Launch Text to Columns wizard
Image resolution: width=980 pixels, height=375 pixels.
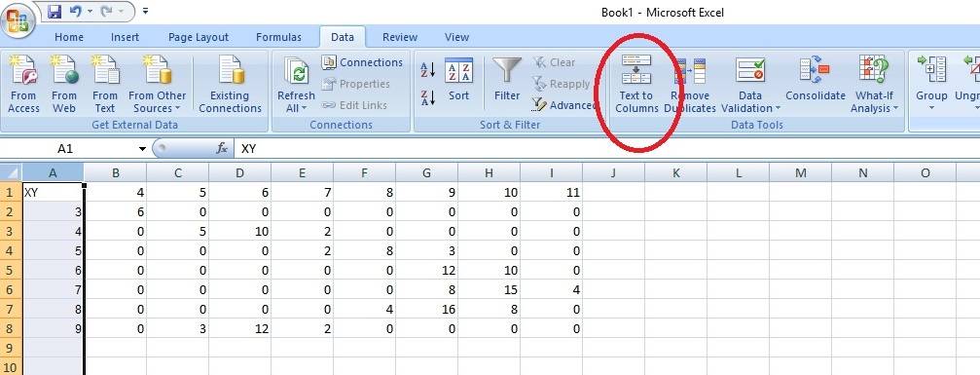(x=636, y=85)
